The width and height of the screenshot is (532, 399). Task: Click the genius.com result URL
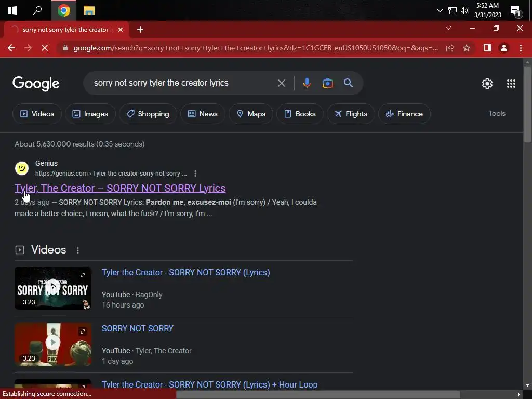pyautogui.click(x=111, y=174)
